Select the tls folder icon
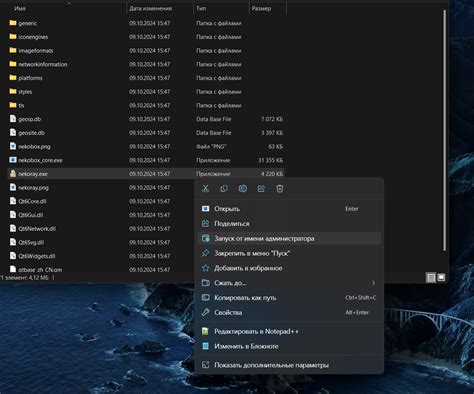Image resolution: width=474 pixels, height=394 pixels. click(x=13, y=105)
